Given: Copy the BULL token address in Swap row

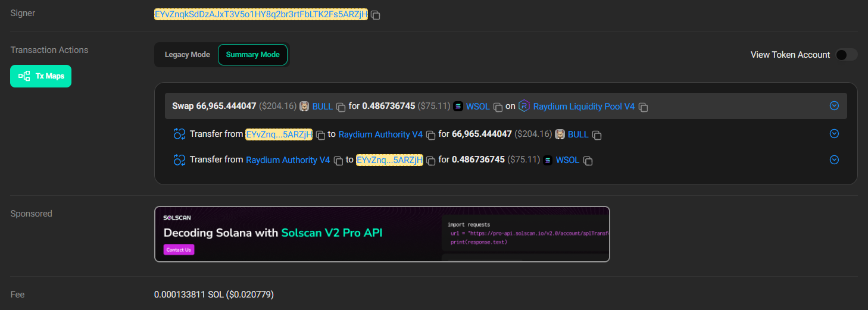Looking at the screenshot, I should (x=341, y=107).
